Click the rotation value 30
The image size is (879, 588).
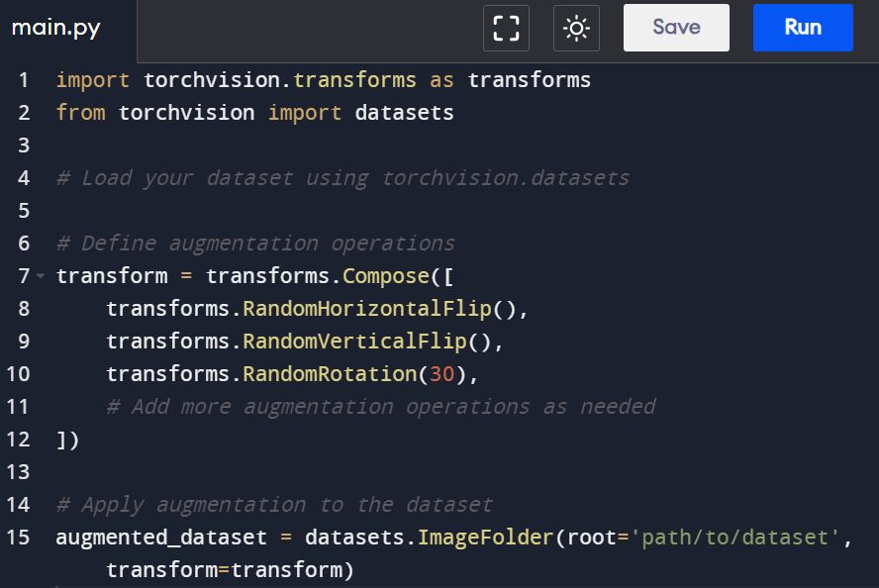click(441, 374)
